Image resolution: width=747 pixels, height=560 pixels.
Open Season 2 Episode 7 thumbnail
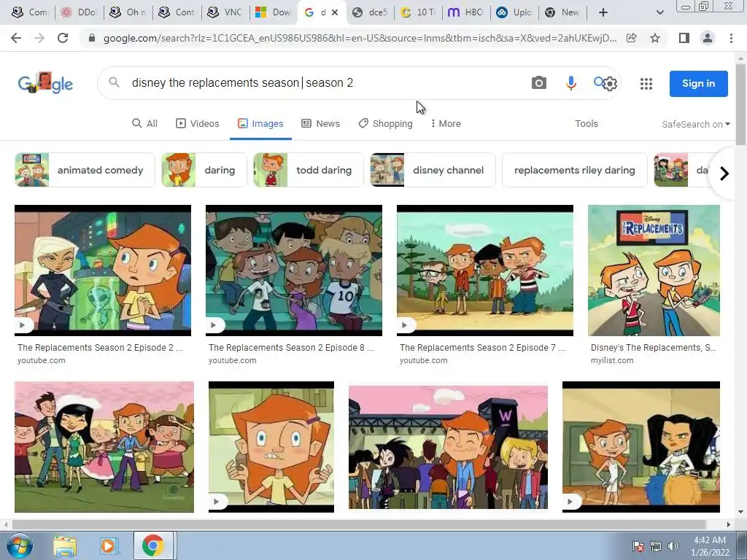pos(485,271)
